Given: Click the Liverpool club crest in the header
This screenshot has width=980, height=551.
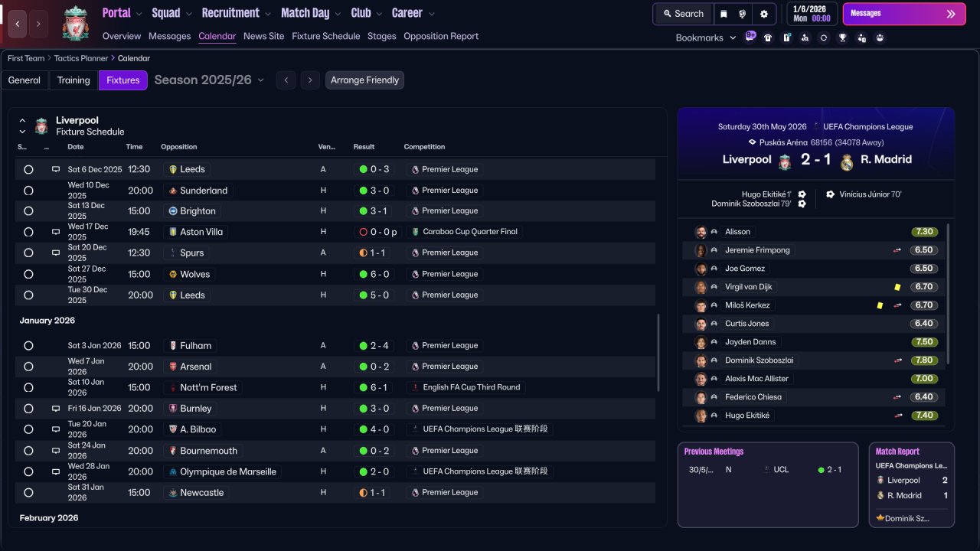Looking at the screenshot, I should click(x=76, y=23).
